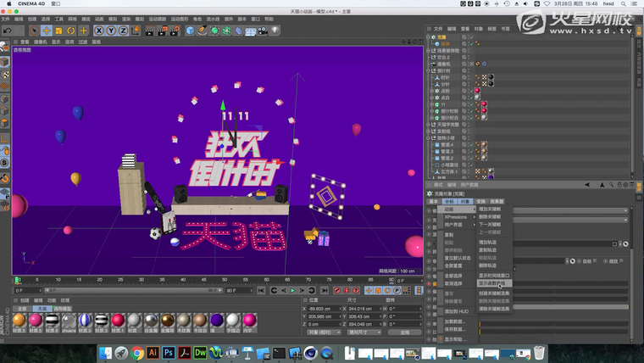
Task: Click the light object icon in toolbar
Action: [275, 31]
